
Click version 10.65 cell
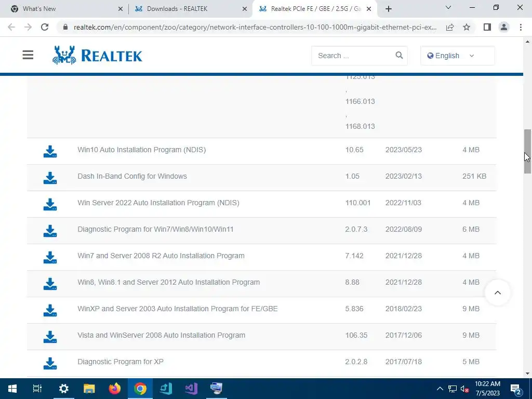[x=354, y=150]
